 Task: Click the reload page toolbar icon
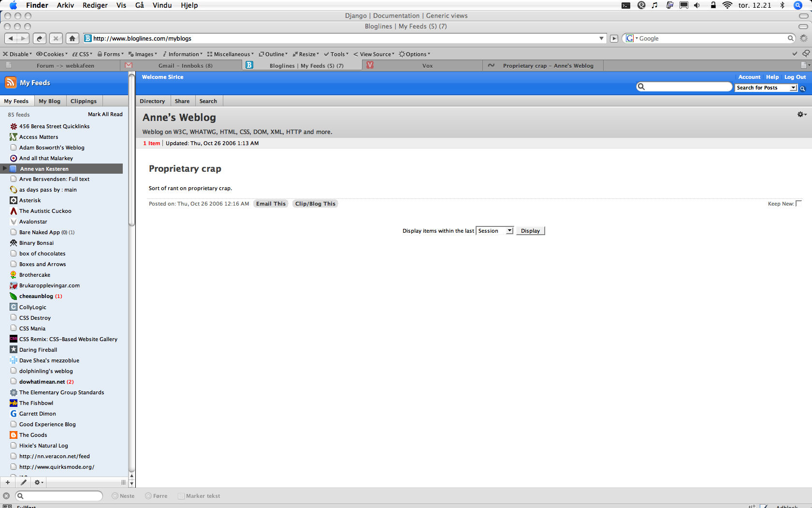(x=40, y=38)
